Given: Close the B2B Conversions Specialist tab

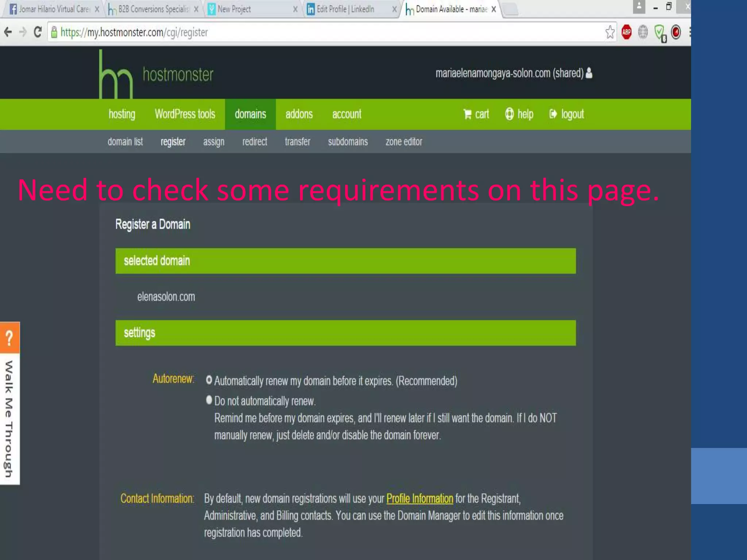Looking at the screenshot, I should pyautogui.click(x=196, y=9).
